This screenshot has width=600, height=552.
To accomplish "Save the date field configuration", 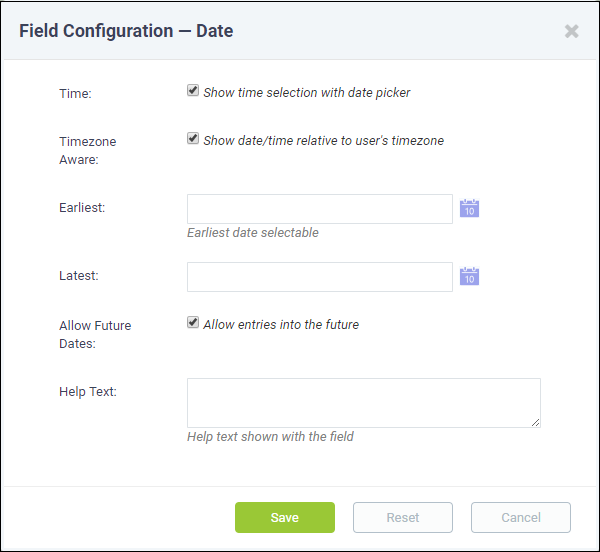I will coord(285,517).
